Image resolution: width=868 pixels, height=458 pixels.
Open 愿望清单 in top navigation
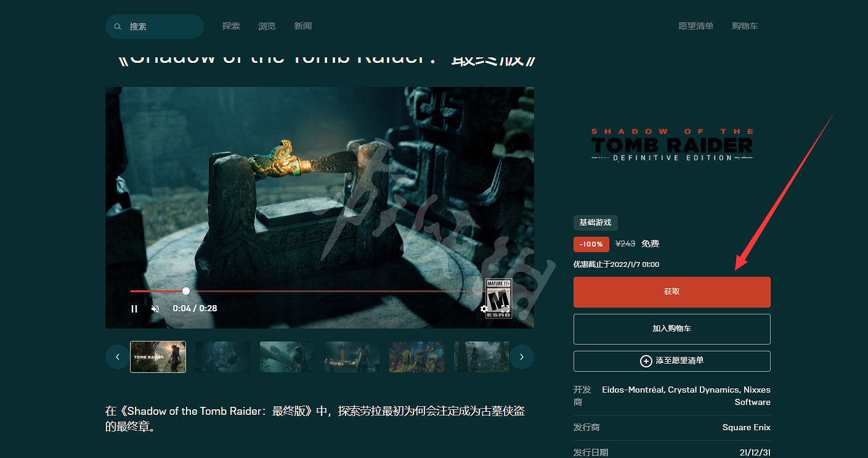(x=696, y=27)
